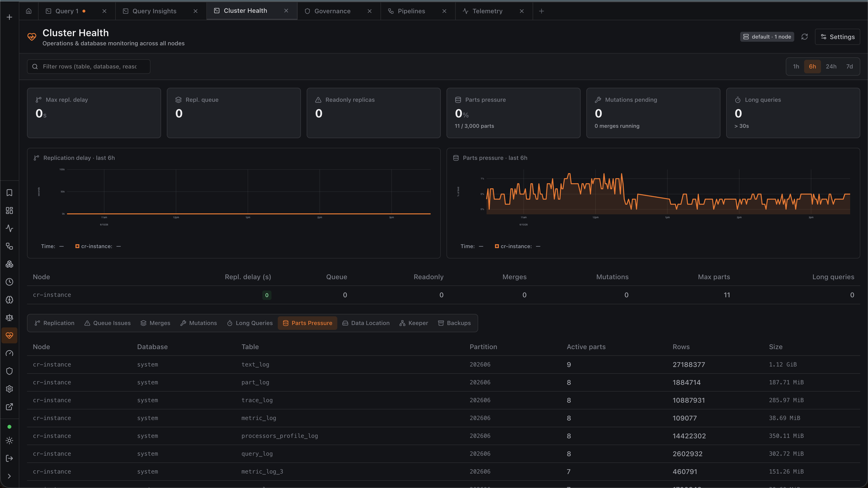Screen dimensions: 868x488
Task: Expand the sidebar with bottom chevron
Action: pos(9,476)
